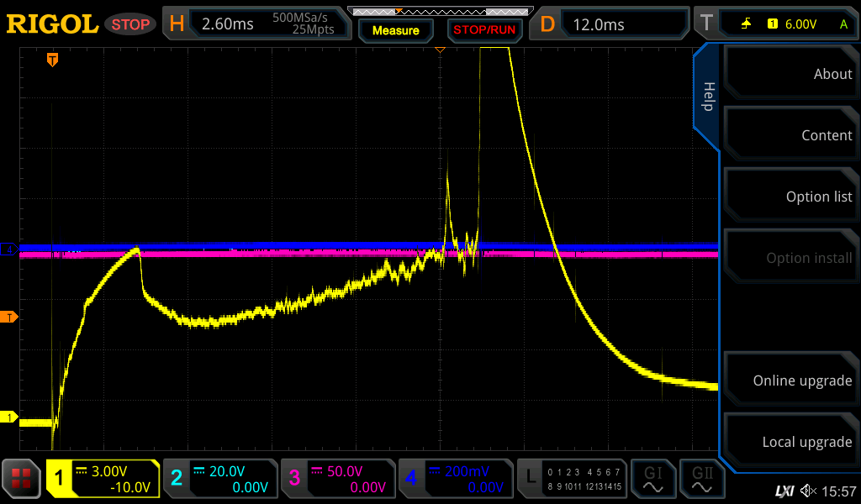The width and height of the screenshot is (861, 504).
Task: Click the LXI network status icon
Action: coord(784,491)
